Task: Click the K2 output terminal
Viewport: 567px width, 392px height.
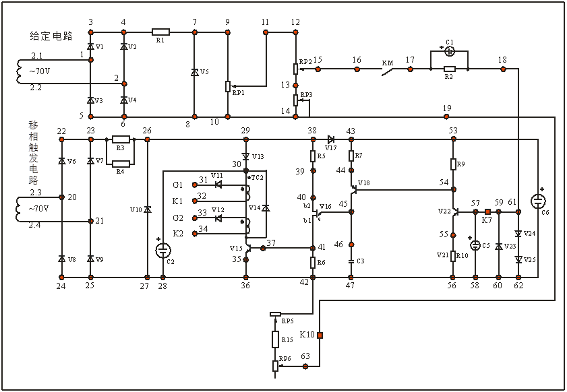Action: (195, 233)
